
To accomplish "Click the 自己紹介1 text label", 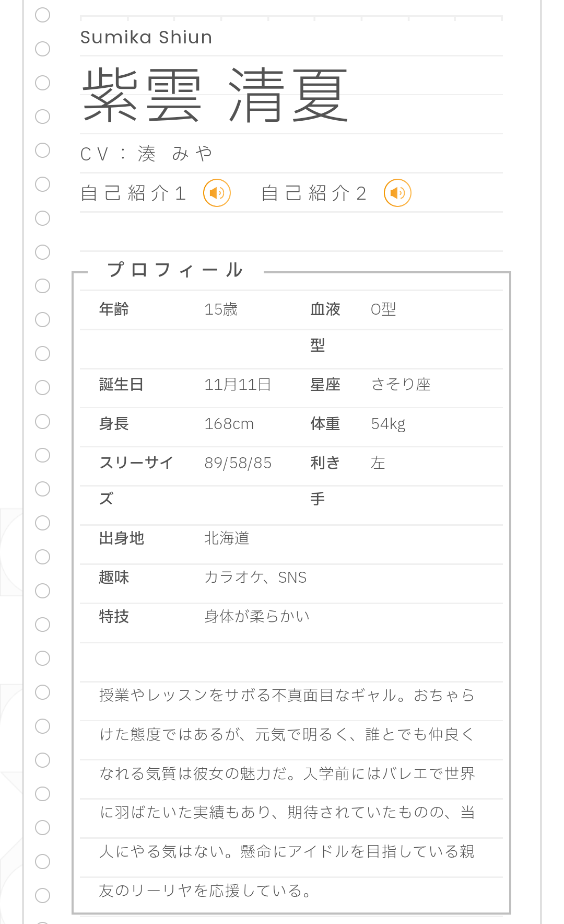I will click(133, 193).
